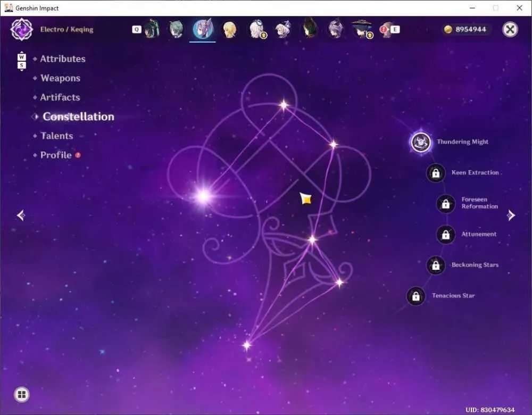Image resolution: width=532 pixels, height=415 pixels.
Task: Open the grid menu icon at bottom left
Action: click(x=22, y=394)
